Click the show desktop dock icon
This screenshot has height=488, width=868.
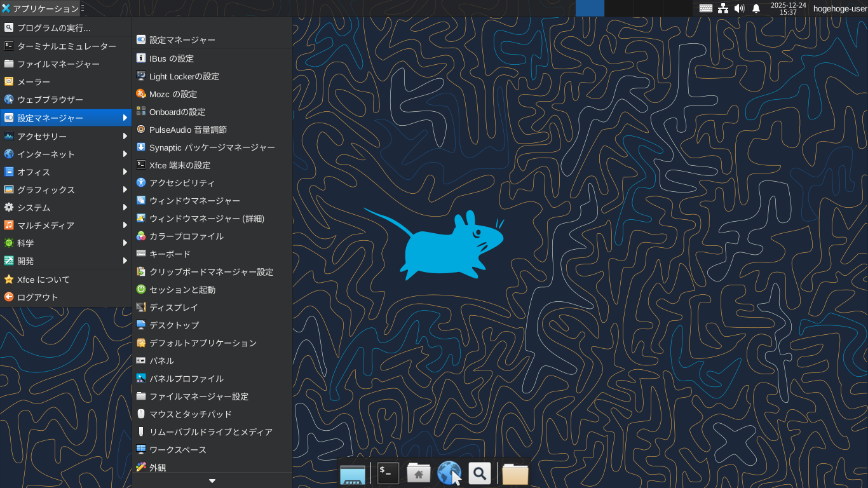[x=353, y=473]
